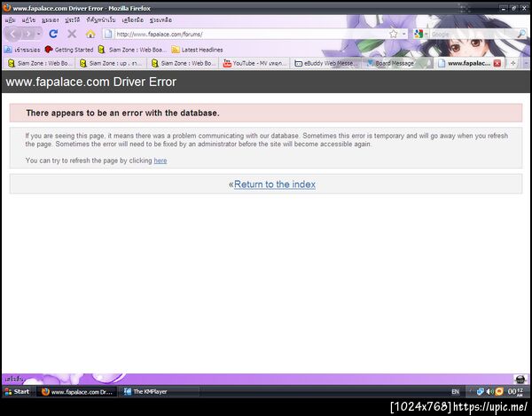532x416 pixels.
Task: Open the first Thai bookmark item
Action: point(22,50)
